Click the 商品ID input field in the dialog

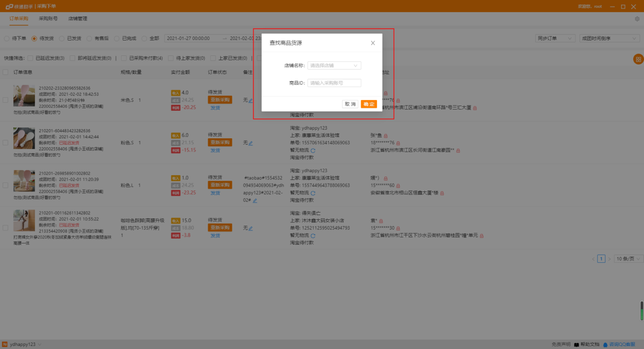tap(333, 82)
